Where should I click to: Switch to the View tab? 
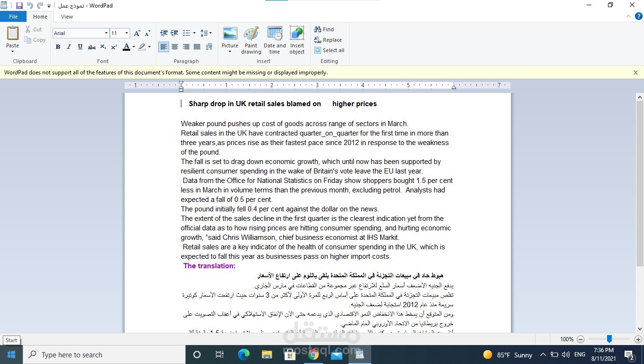[x=67, y=17]
